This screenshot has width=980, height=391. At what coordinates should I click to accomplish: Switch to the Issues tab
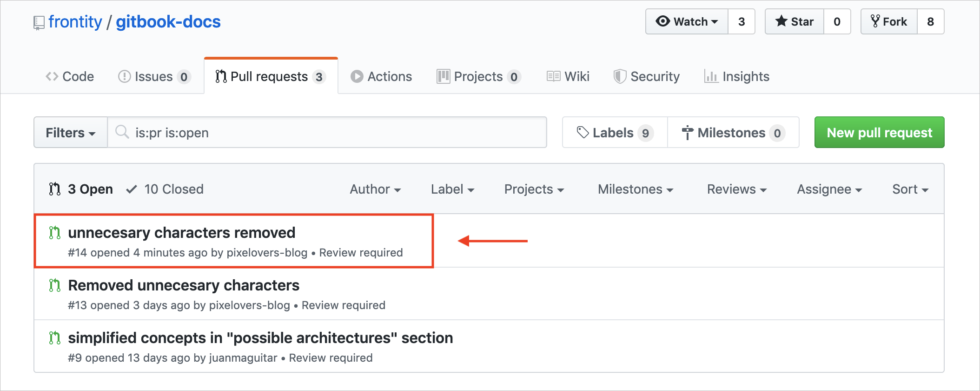pyautogui.click(x=154, y=76)
